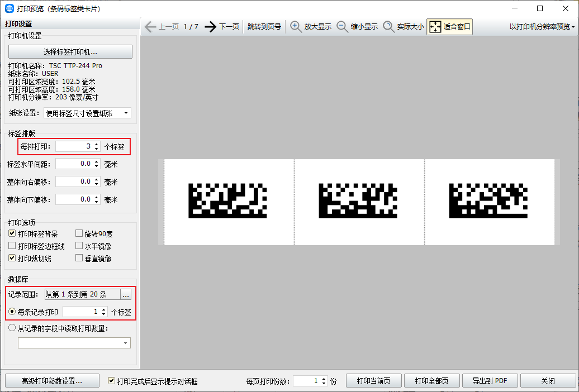Open record range with the ... button

coord(126,294)
